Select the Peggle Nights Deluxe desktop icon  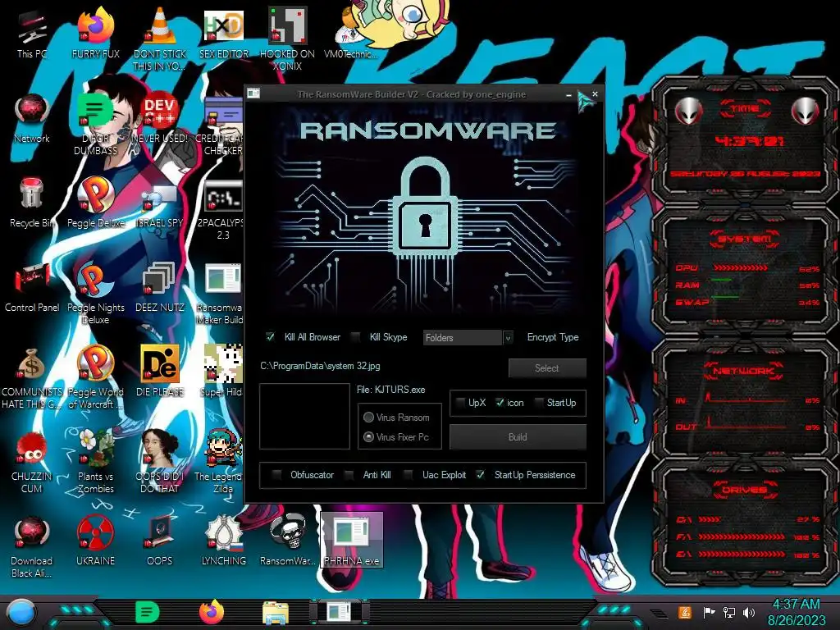click(96, 294)
